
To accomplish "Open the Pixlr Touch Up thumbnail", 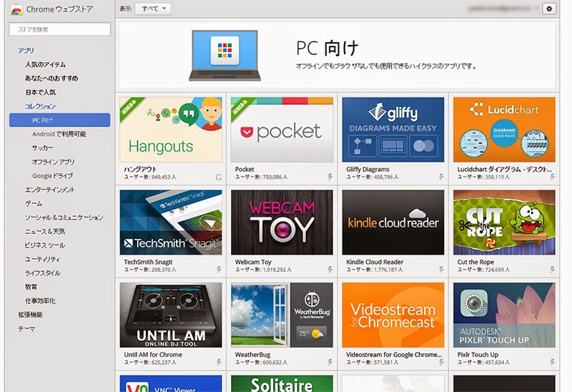I will pos(505,315).
